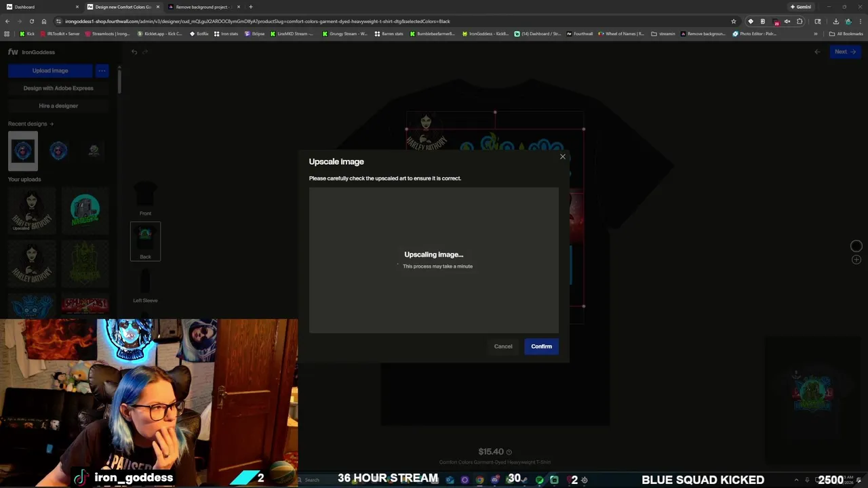The height and width of the screenshot is (488, 868).
Task: Select the Front shirt view thumbnail
Action: [145, 199]
